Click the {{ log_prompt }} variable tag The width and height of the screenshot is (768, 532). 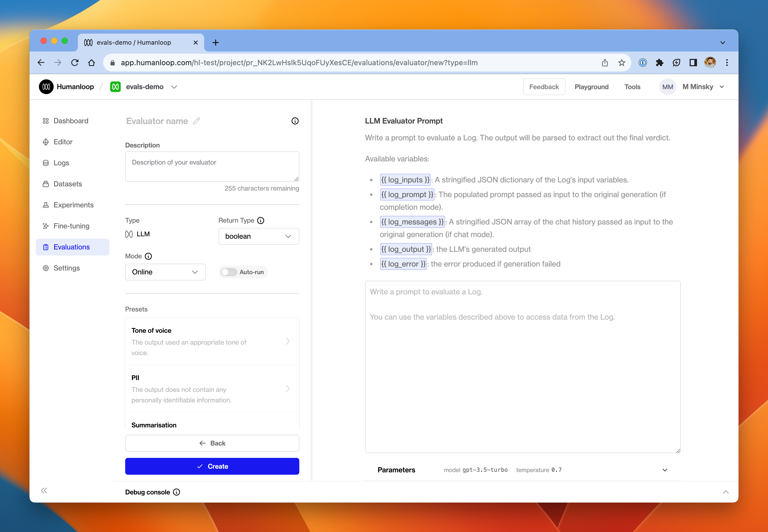point(407,195)
